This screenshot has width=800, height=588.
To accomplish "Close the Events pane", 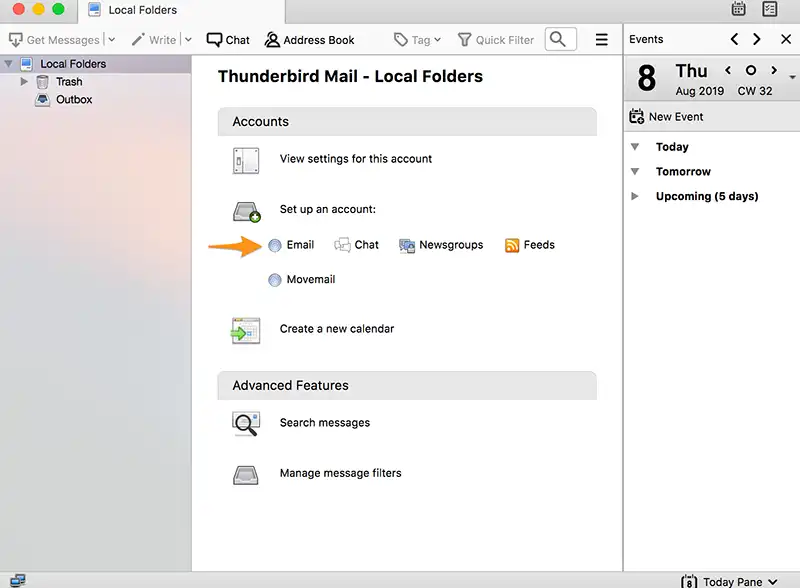I will pos(786,39).
